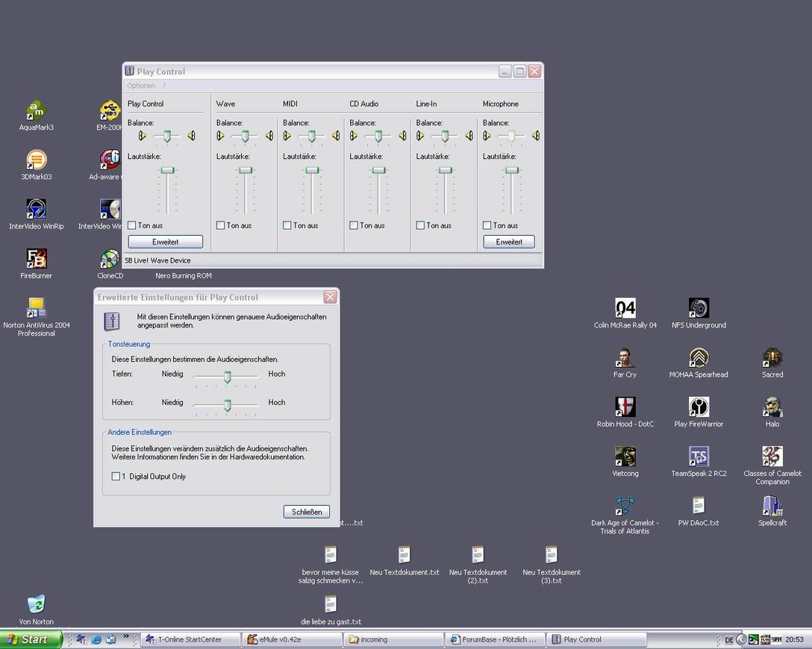Mute the CD Audio channel
812x649 pixels.
point(354,225)
